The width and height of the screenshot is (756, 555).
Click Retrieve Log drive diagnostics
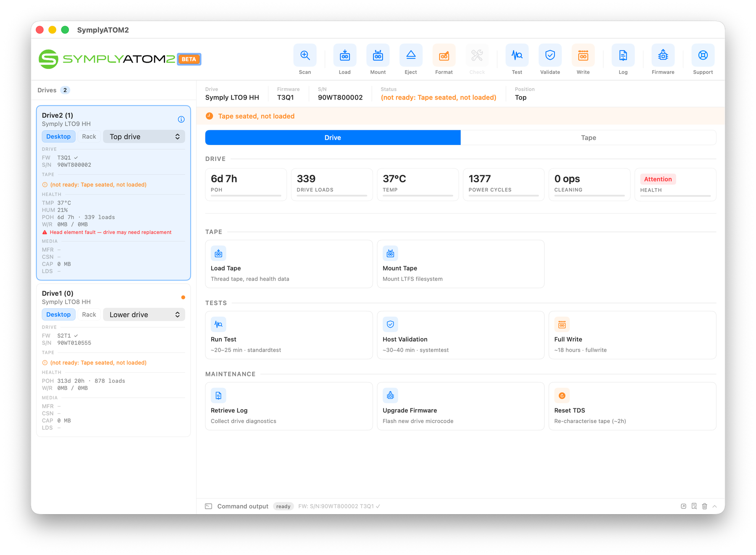(289, 406)
